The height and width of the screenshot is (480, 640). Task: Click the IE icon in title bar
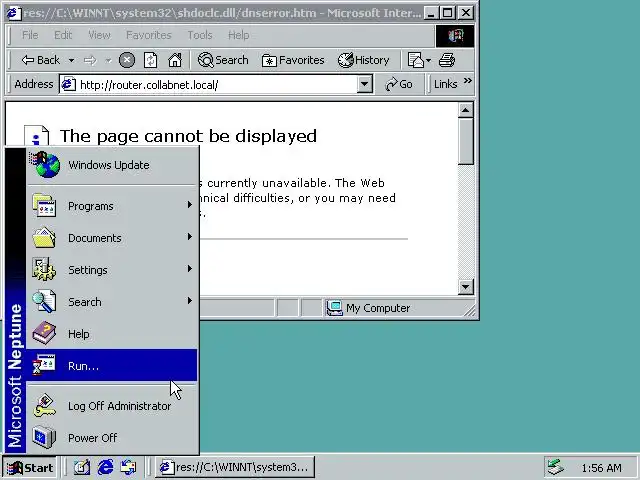tap(13, 13)
